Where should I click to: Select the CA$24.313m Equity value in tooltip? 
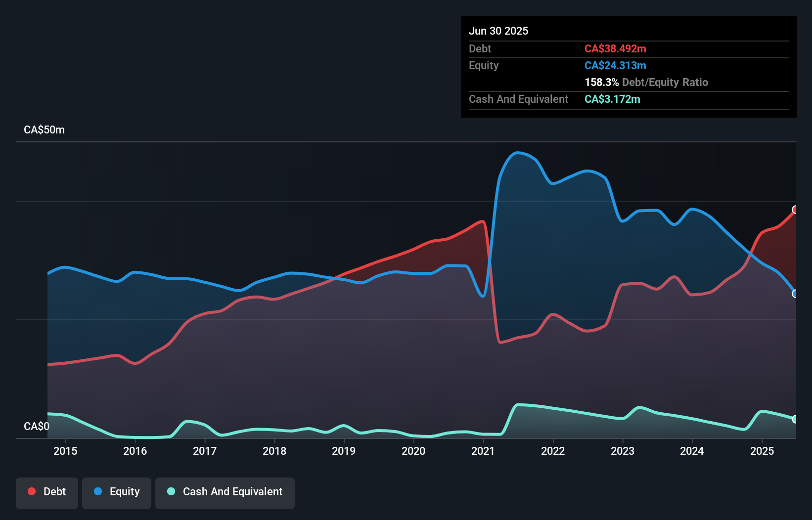(615, 65)
